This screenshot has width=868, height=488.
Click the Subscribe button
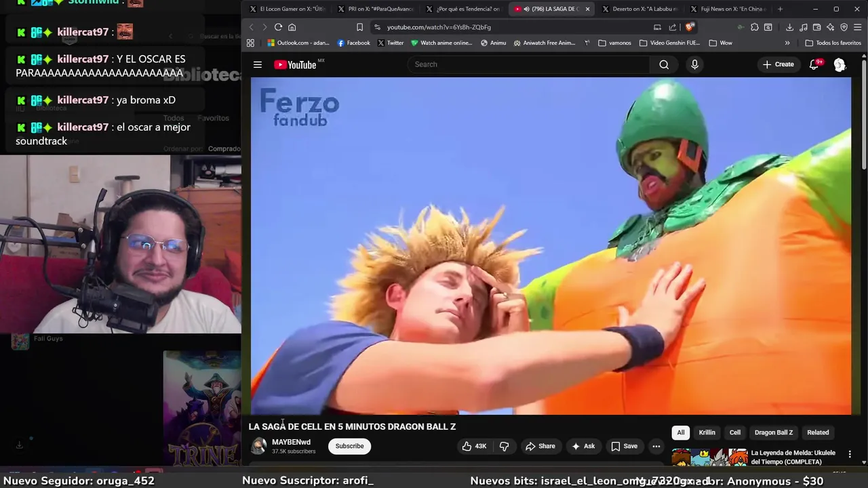click(x=349, y=446)
